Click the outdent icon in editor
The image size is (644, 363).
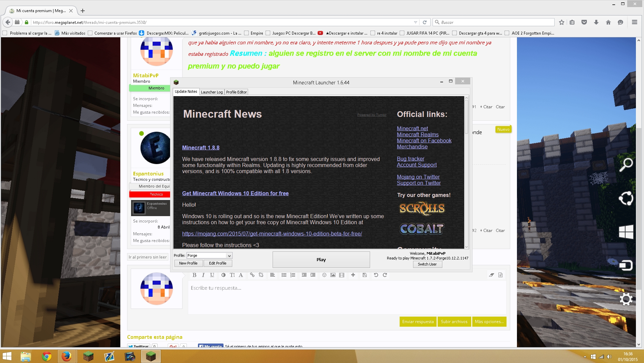click(304, 275)
